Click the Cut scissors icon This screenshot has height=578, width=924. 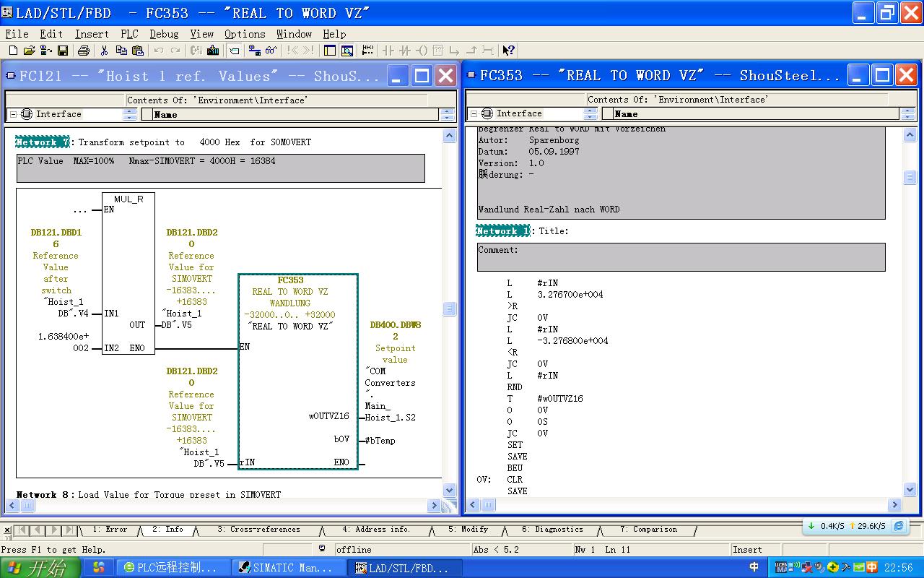pos(105,51)
